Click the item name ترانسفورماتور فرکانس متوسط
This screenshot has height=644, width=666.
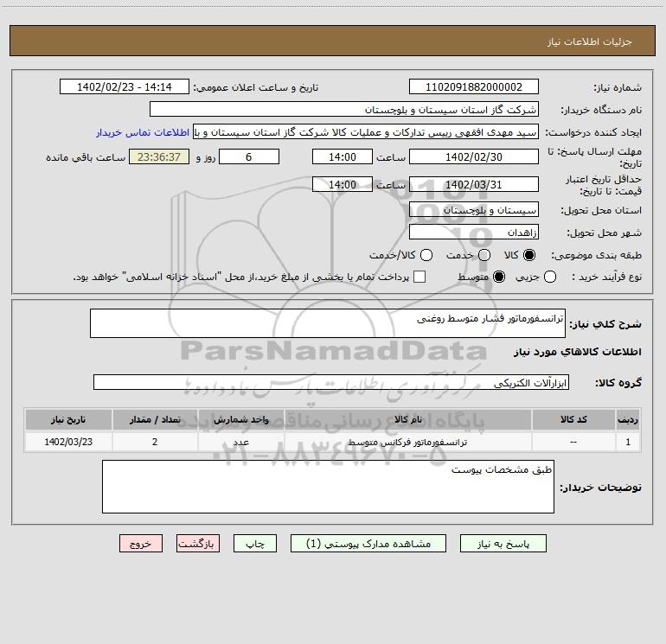pos(407,443)
